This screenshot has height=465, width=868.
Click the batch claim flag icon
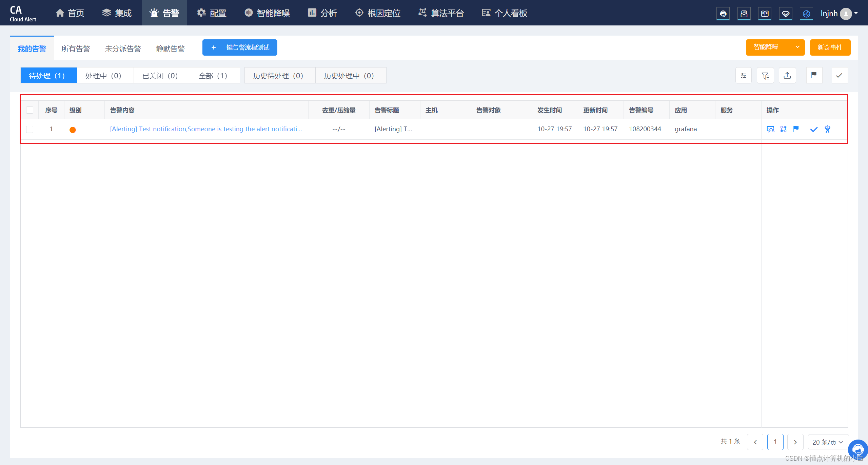pos(814,75)
